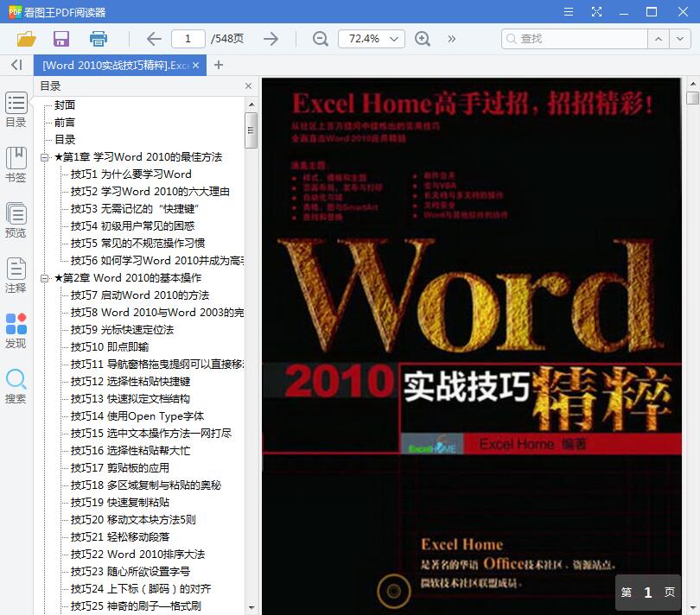This screenshot has height=615, width=700.
Task: Open the 搜索 search panel
Action: [16, 386]
